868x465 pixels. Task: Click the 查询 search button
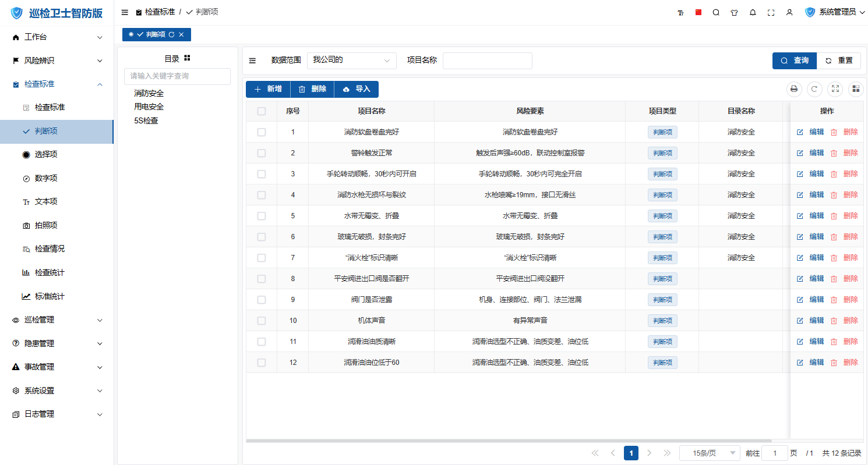[x=795, y=61]
